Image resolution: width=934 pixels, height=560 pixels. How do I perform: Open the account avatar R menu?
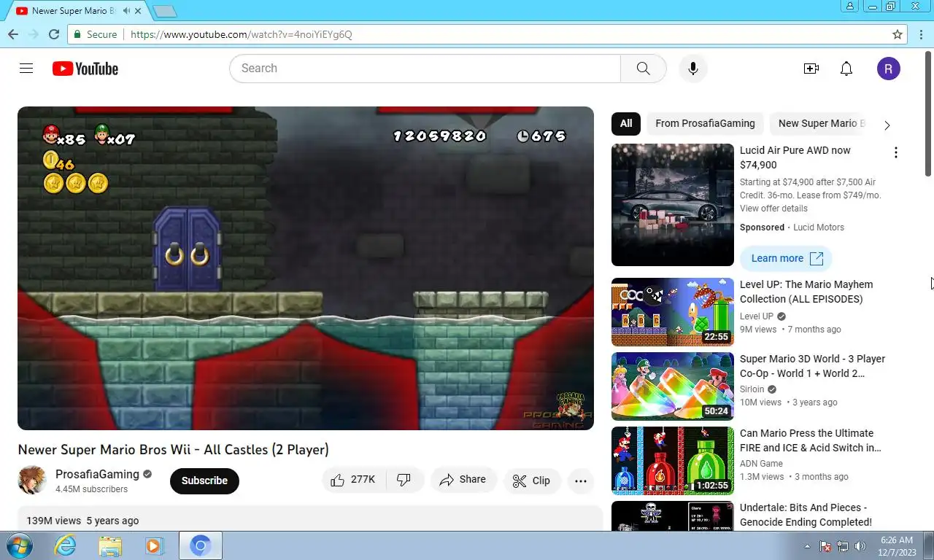pyautogui.click(x=889, y=69)
